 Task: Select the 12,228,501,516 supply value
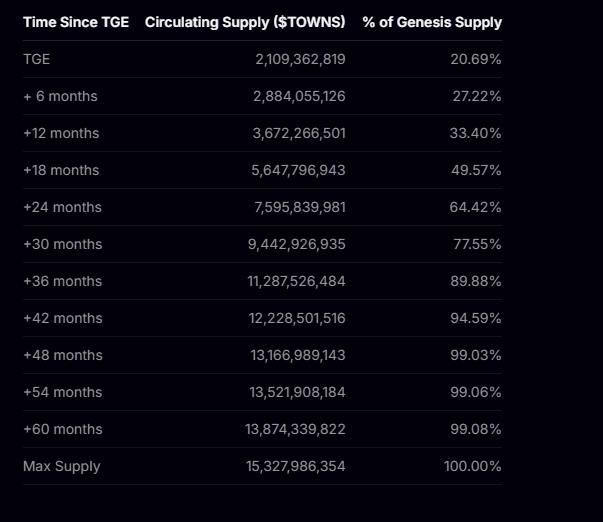point(297,318)
